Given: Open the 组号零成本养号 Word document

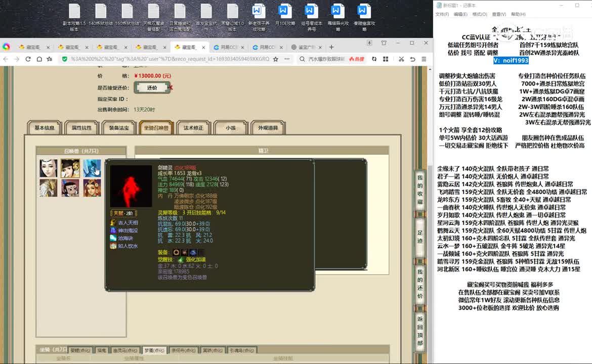Looking at the screenshot, I should [312, 17].
